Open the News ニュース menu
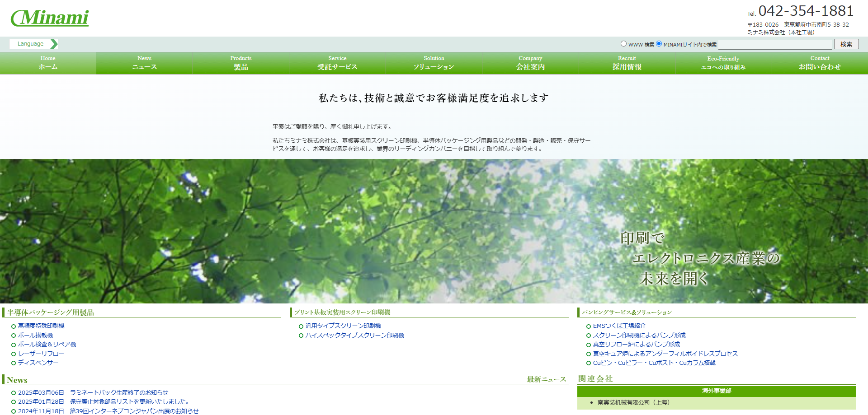This screenshot has height=415, width=868. (x=144, y=63)
